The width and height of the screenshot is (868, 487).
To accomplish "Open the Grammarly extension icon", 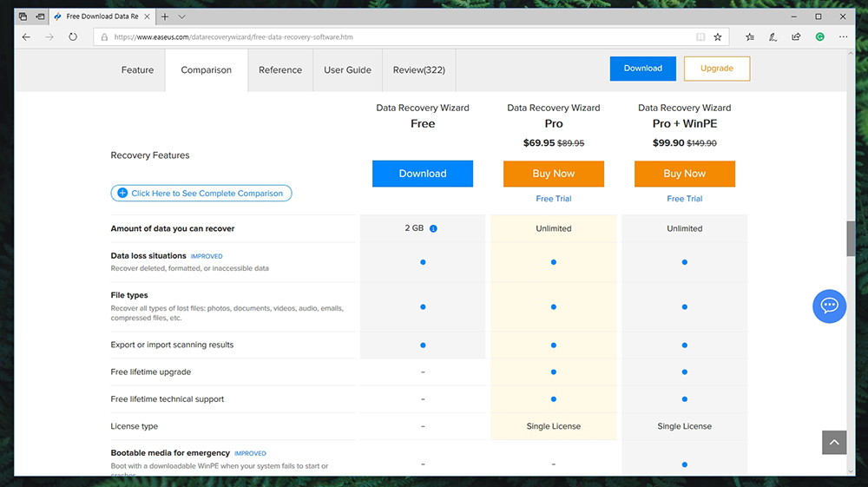I will point(820,37).
